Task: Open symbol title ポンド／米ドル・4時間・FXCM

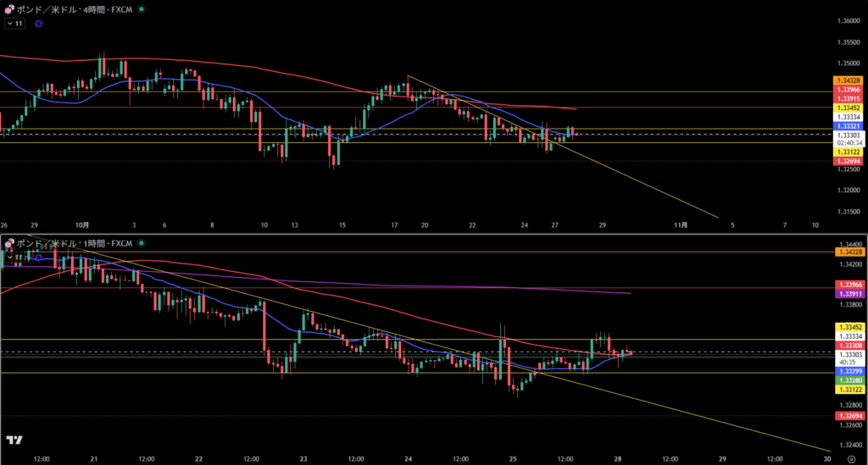Action: click(75, 9)
